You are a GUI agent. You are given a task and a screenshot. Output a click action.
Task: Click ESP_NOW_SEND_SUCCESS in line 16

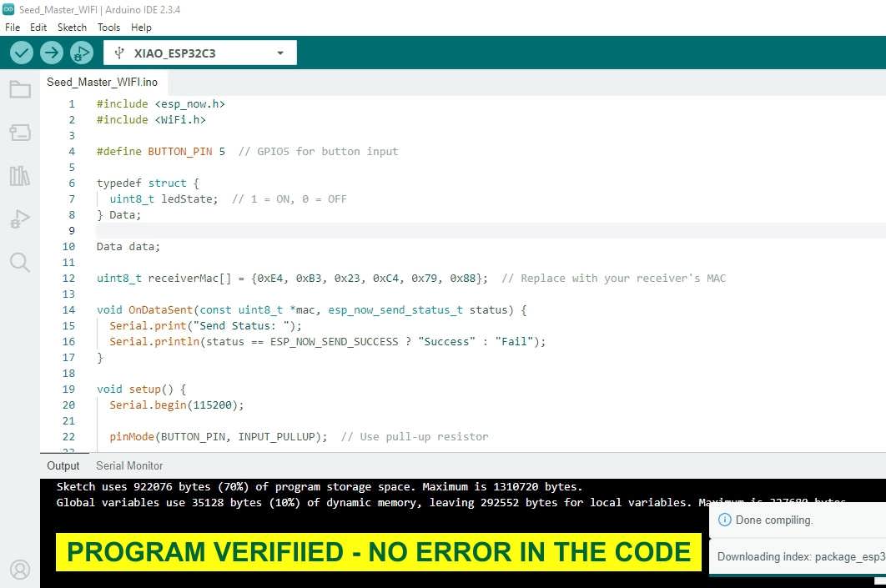[x=334, y=341]
